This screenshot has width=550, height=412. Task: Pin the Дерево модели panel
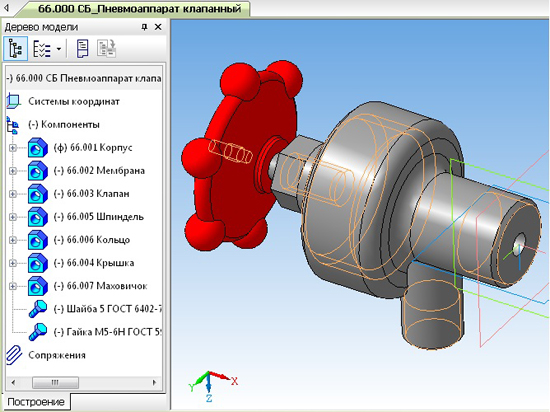pyautogui.click(x=144, y=27)
